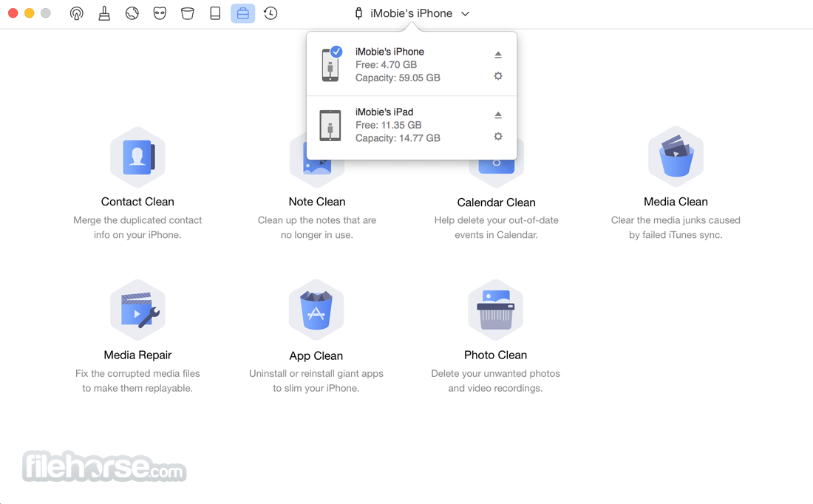The width and height of the screenshot is (813, 504).
Task: Click the Media Clean title
Action: [676, 202]
